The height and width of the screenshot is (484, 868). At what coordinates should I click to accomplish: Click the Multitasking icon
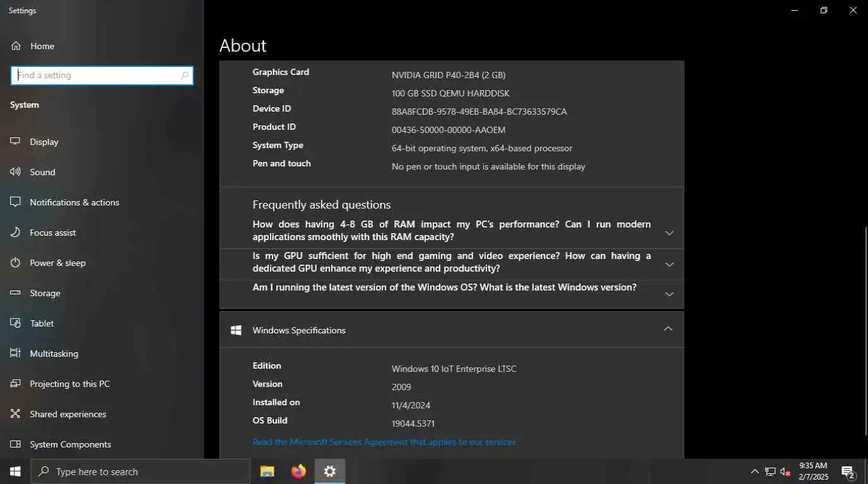click(x=16, y=354)
